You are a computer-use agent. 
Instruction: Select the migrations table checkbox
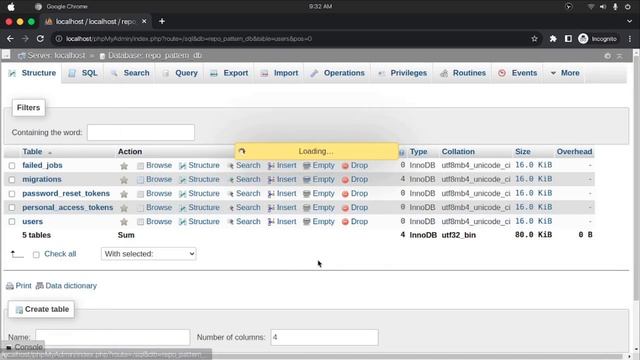pos(12,180)
